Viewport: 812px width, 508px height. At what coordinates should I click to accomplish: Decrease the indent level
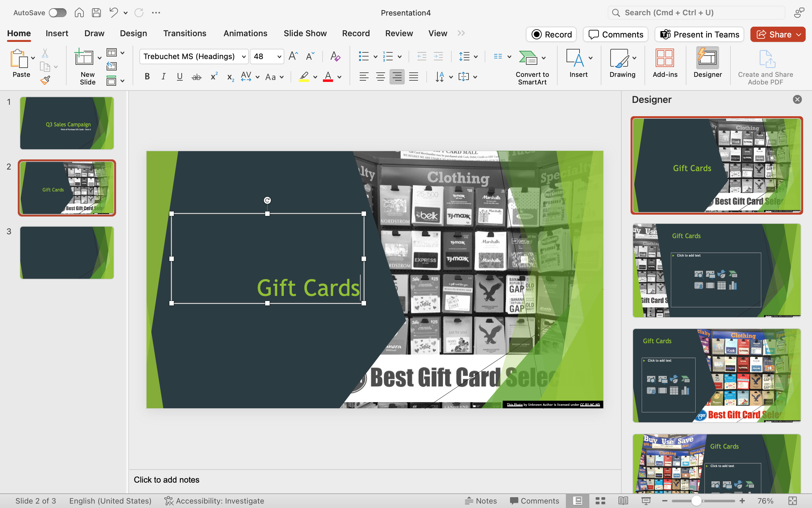[x=422, y=57]
